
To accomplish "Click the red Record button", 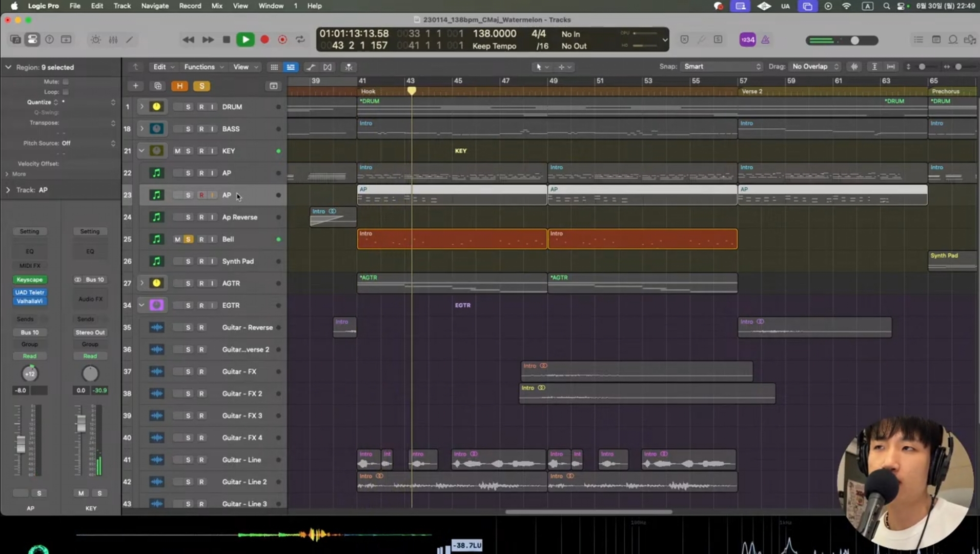I will point(264,39).
